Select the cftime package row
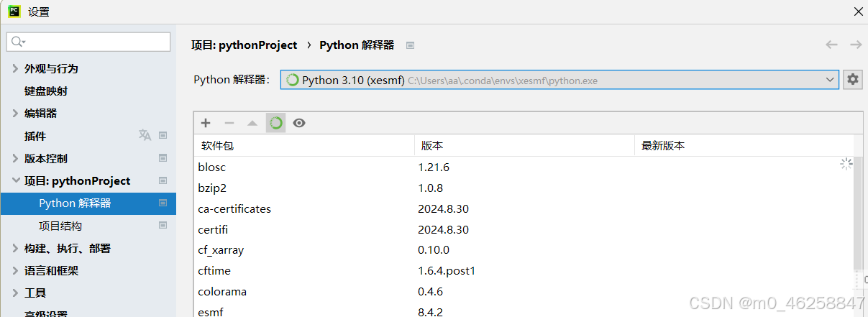 click(524, 271)
